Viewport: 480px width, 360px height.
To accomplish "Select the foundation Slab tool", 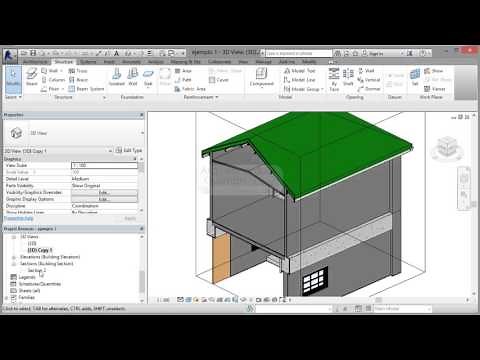I will (x=148, y=77).
